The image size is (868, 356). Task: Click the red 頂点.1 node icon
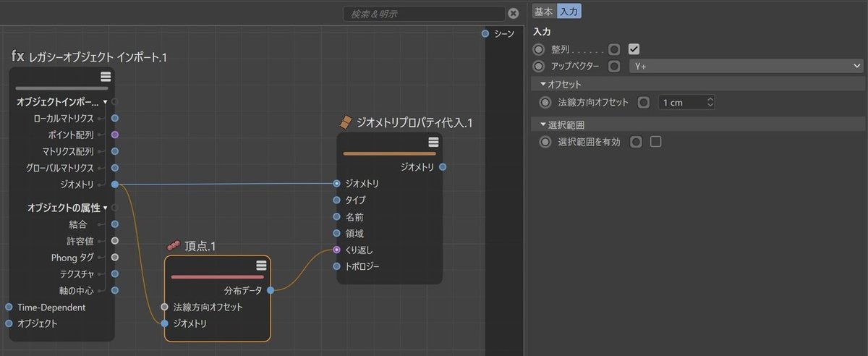click(174, 246)
